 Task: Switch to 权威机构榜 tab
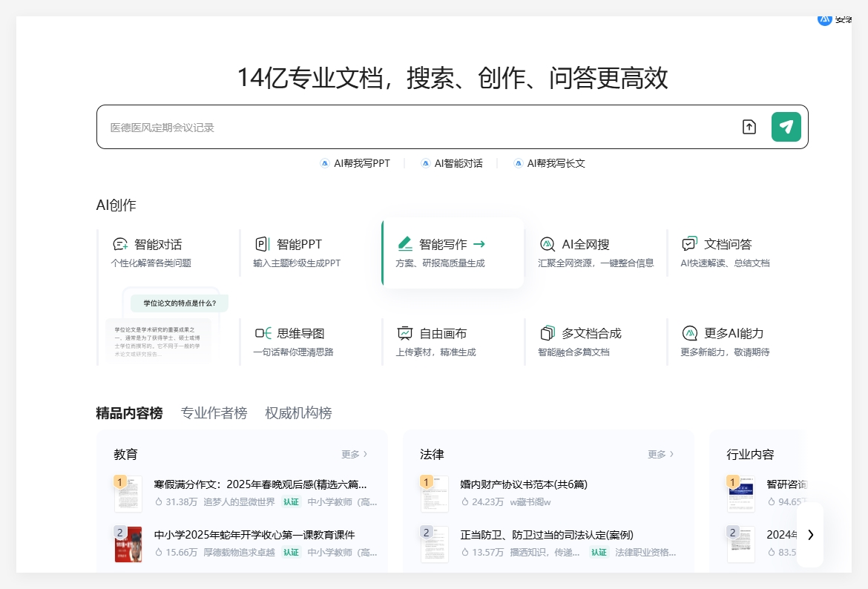pyautogui.click(x=298, y=413)
